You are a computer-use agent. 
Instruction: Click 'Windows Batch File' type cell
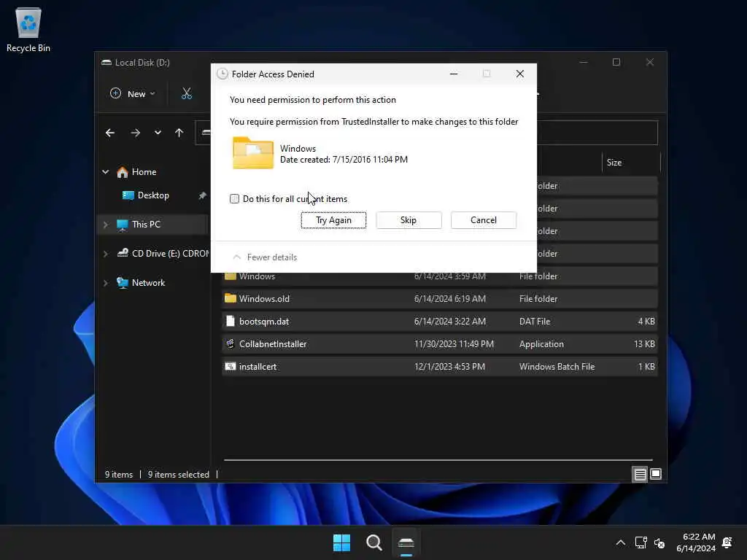coord(557,367)
